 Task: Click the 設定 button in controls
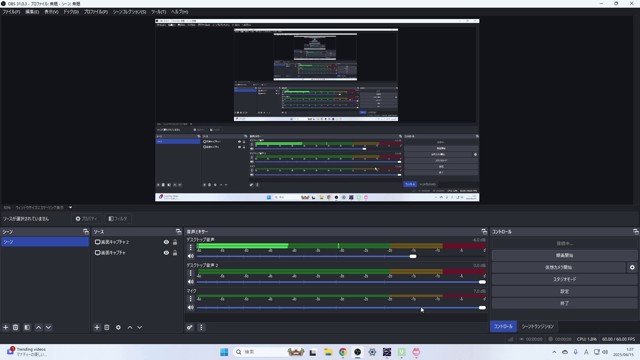(x=564, y=291)
